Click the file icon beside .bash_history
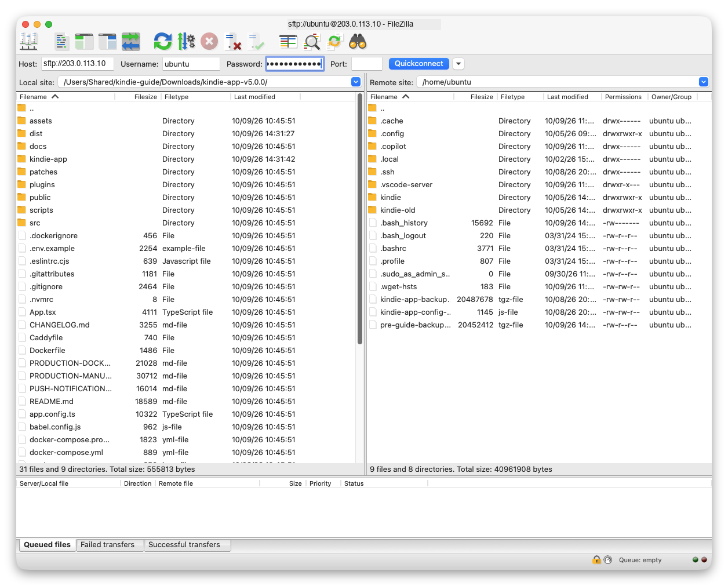The width and height of the screenshot is (728, 586). (373, 223)
